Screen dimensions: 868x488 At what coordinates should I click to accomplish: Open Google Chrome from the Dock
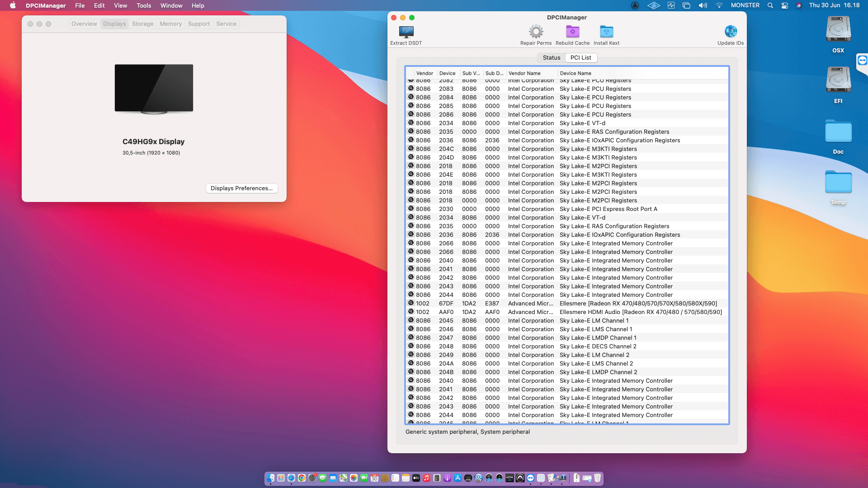(302, 478)
